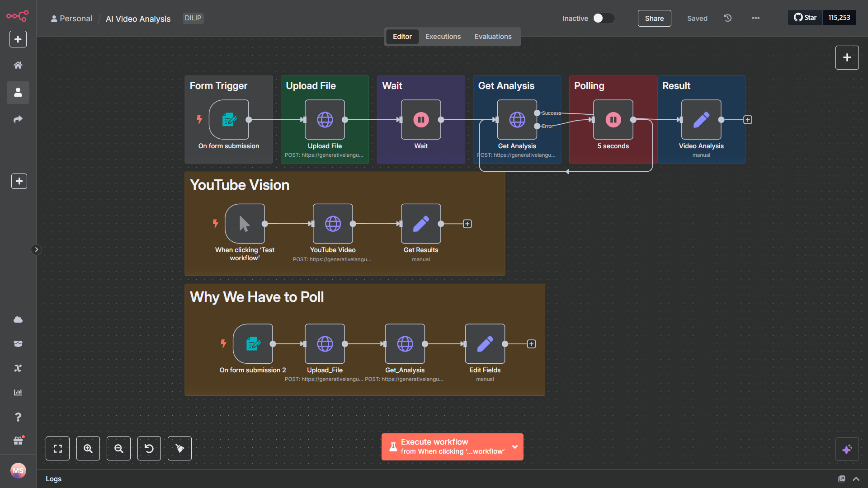
Task: Click the AI assistant sparkle icon
Action: 848,449
